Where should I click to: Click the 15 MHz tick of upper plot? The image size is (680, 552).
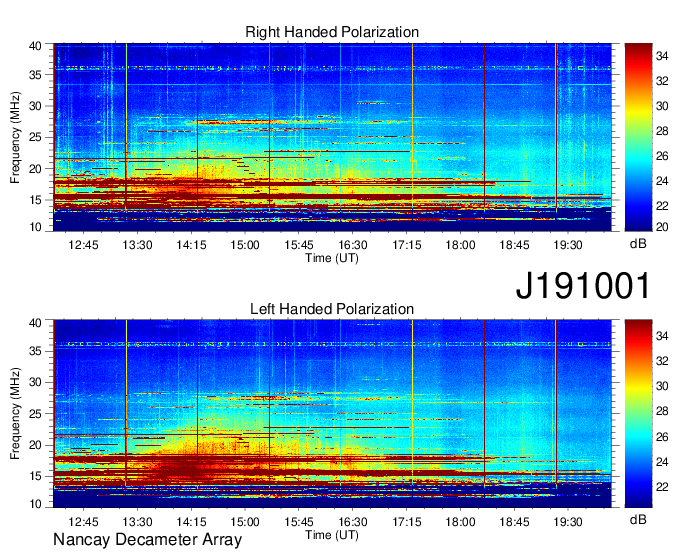[x=36, y=200]
